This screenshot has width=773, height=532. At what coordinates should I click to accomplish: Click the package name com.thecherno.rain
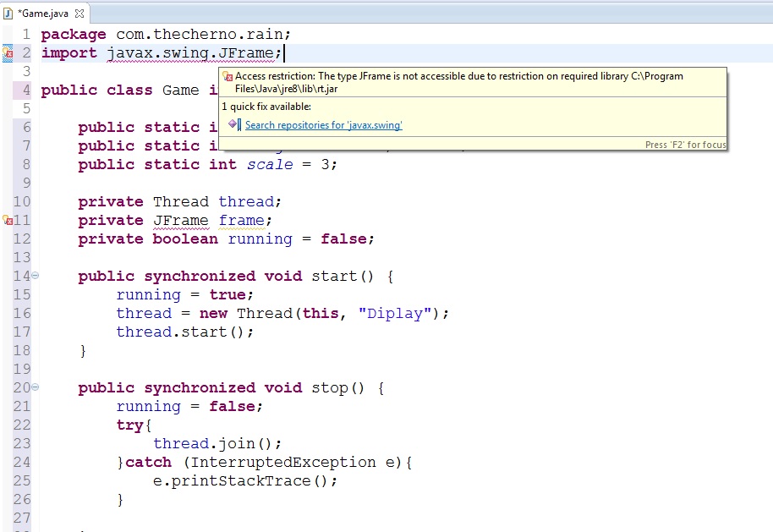(x=203, y=35)
